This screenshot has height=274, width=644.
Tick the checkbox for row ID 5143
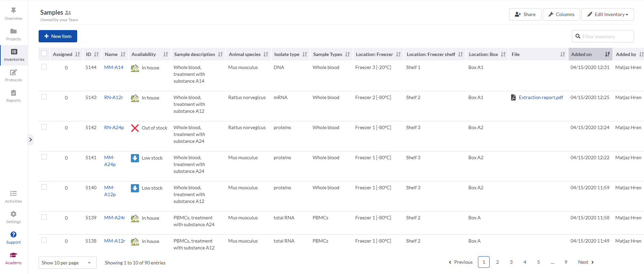tap(44, 97)
